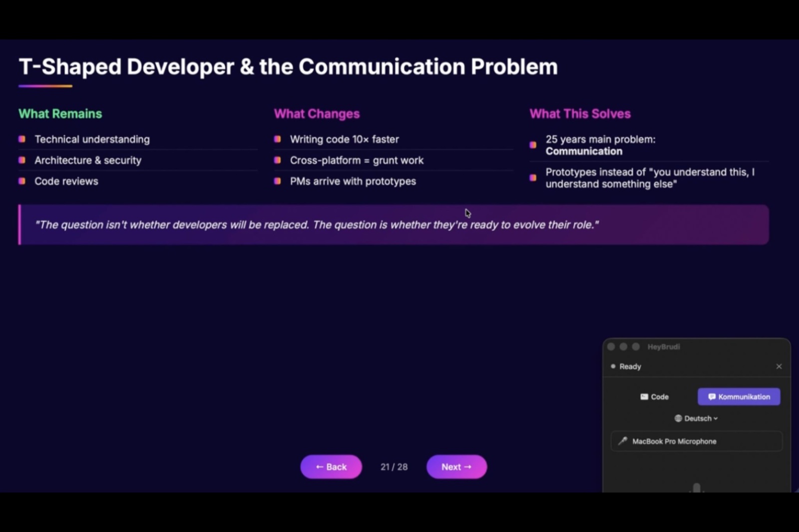Click the globe icon next to Deutsch

[x=678, y=418]
